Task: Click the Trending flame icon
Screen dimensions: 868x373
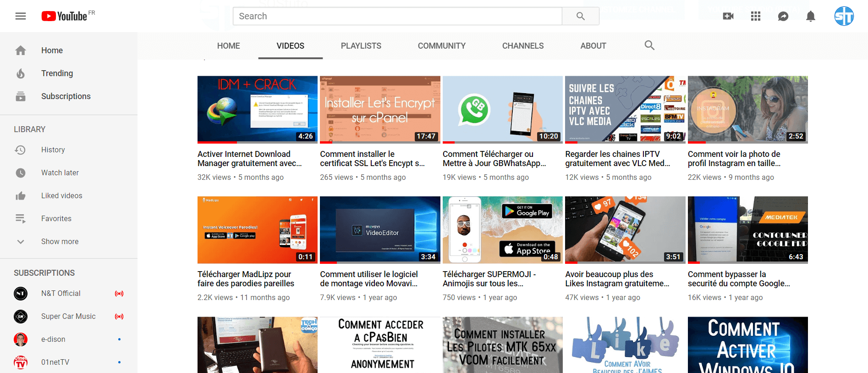Action: [21, 73]
